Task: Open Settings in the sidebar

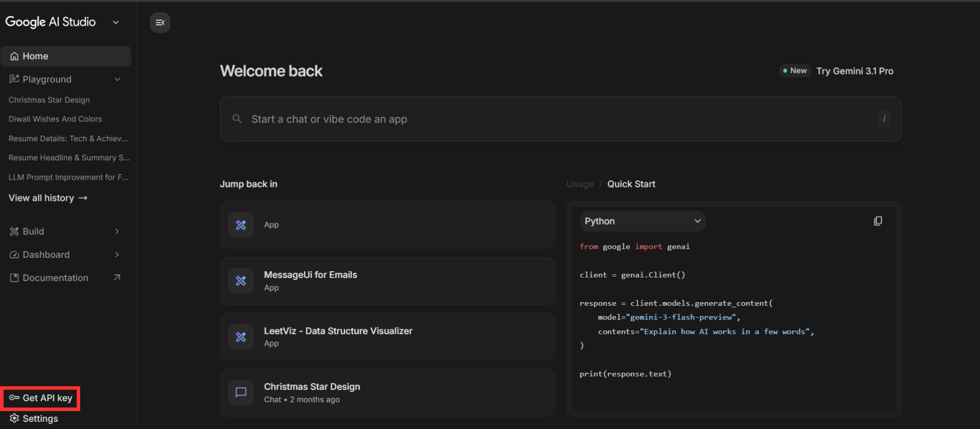Action: pos(34,419)
